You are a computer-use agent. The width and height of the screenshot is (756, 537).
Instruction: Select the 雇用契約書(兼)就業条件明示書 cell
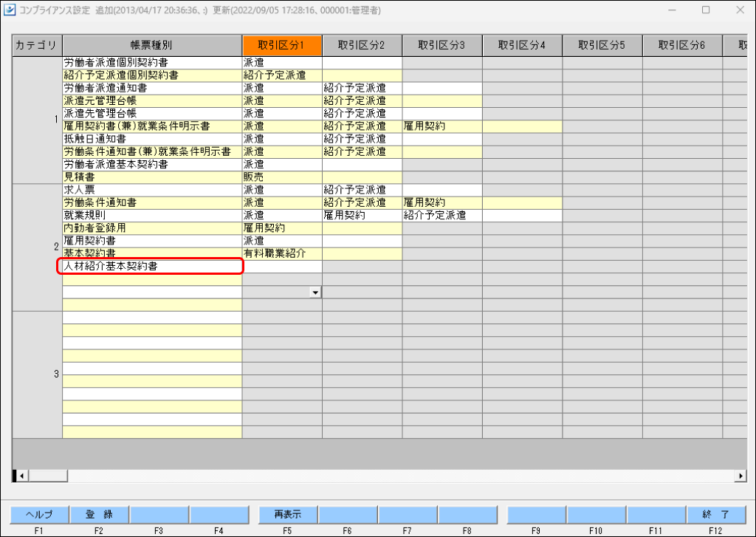coord(152,126)
